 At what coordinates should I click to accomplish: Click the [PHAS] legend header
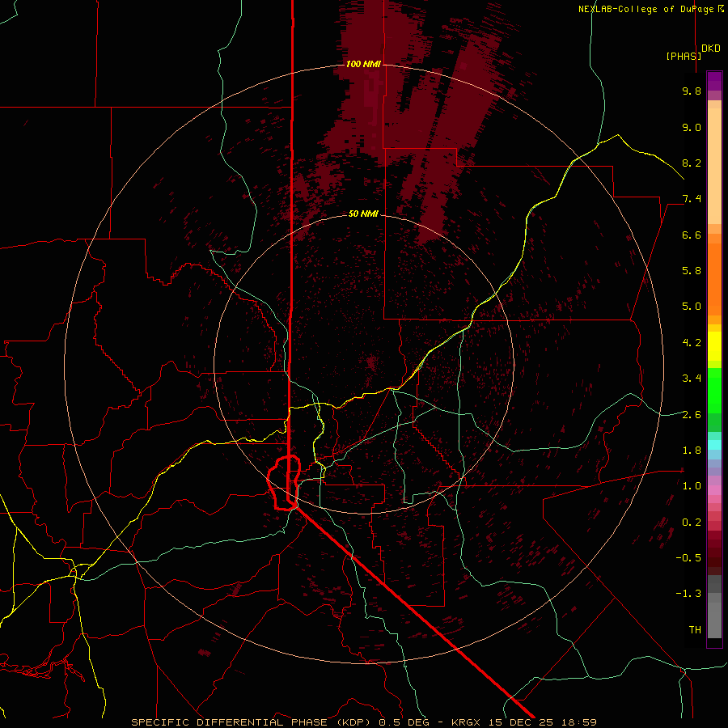click(x=684, y=56)
